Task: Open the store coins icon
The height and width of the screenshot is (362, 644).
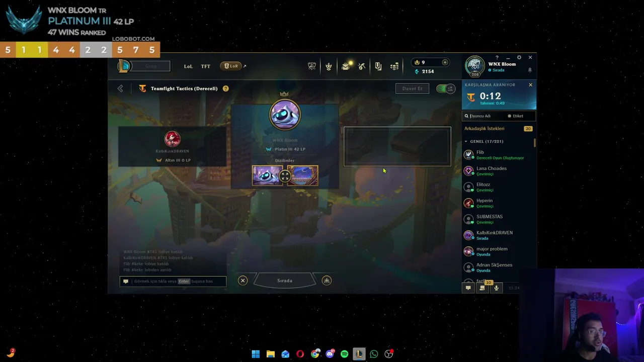Action: 394,66
